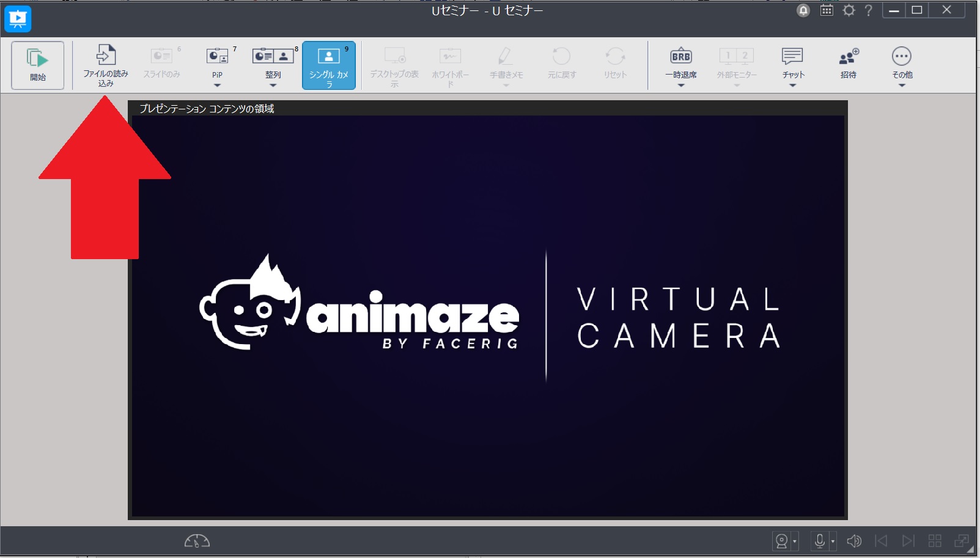Toggle the webcam on or off
This screenshot has height=558, width=980.
coord(781,541)
